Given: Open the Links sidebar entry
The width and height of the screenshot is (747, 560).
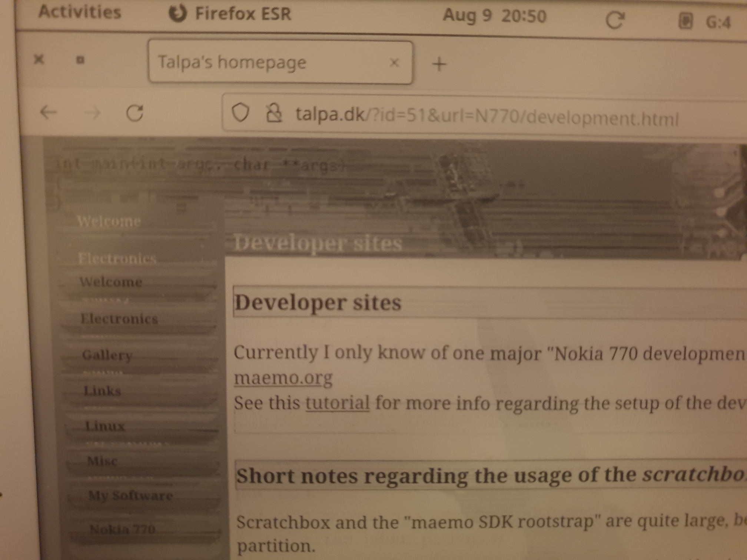Looking at the screenshot, I should (103, 391).
